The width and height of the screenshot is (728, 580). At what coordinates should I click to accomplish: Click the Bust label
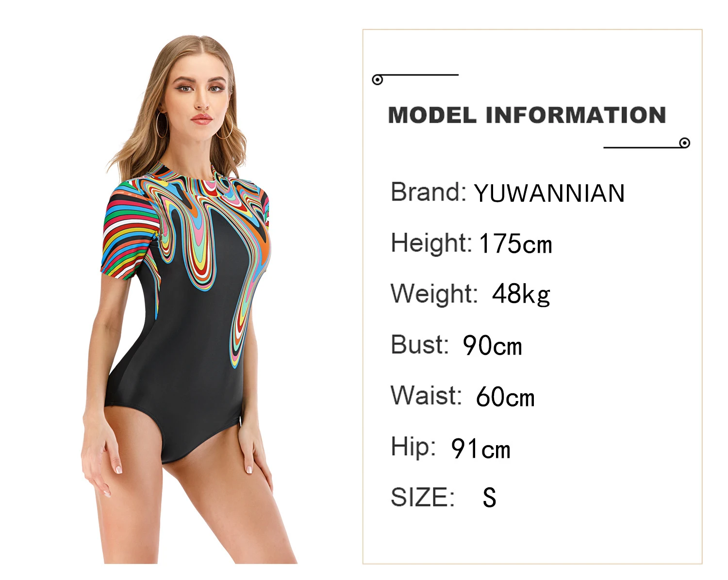[420, 345]
